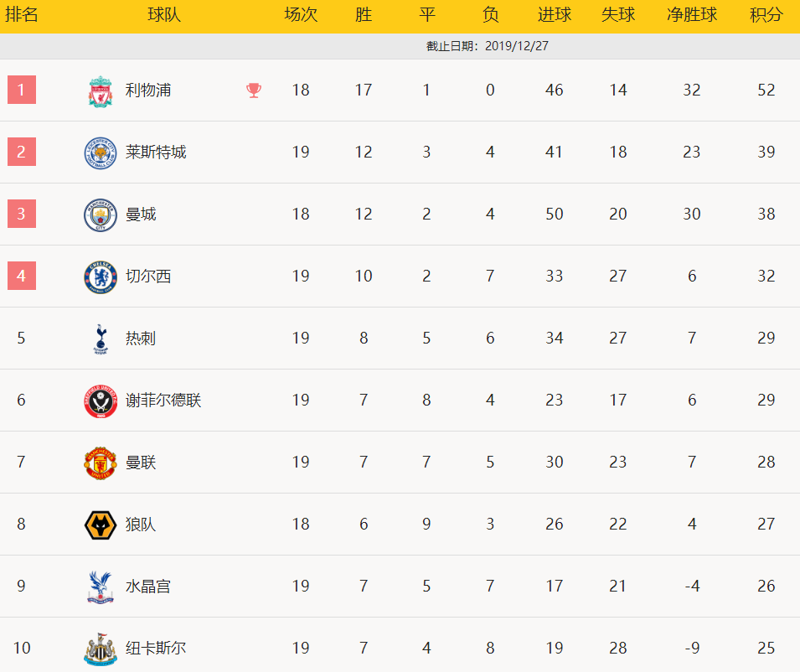The width and height of the screenshot is (800, 672).
Task: Click the red rank 1 badge
Action: (x=22, y=90)
